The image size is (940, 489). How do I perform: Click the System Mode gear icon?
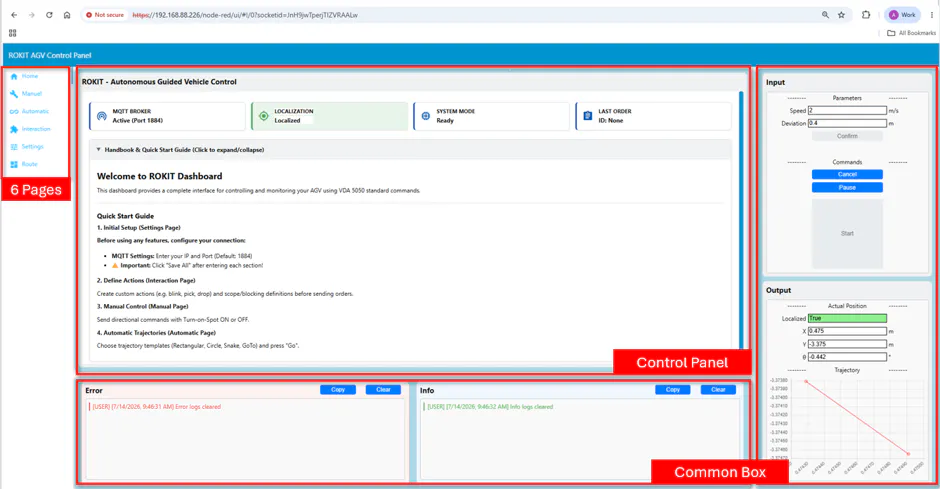(426, 116)
